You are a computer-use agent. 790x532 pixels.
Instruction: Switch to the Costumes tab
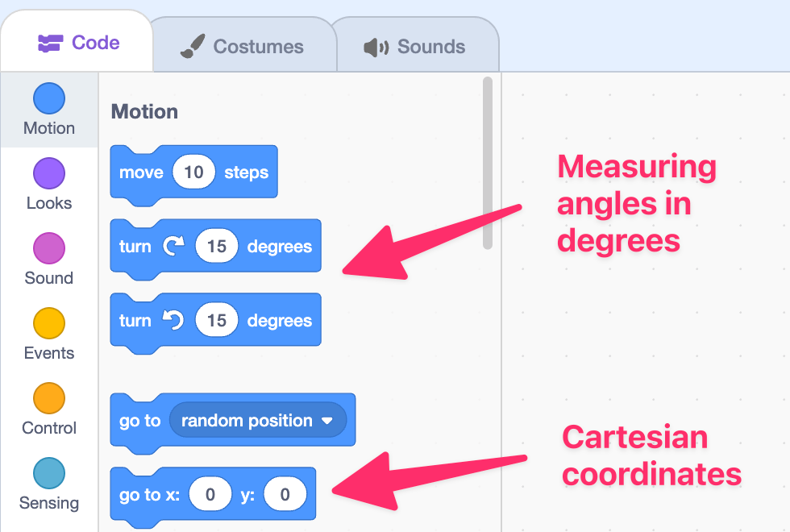click(243, 47)
